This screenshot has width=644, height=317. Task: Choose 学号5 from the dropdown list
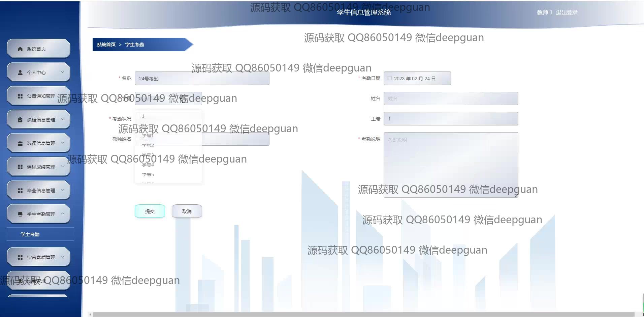pos(168,175)
